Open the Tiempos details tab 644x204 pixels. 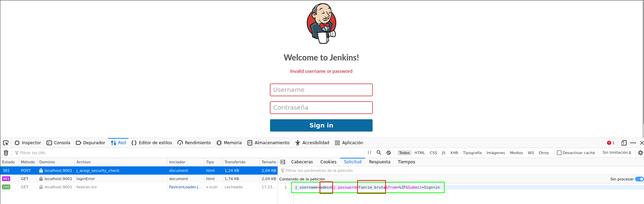(406, 162)
